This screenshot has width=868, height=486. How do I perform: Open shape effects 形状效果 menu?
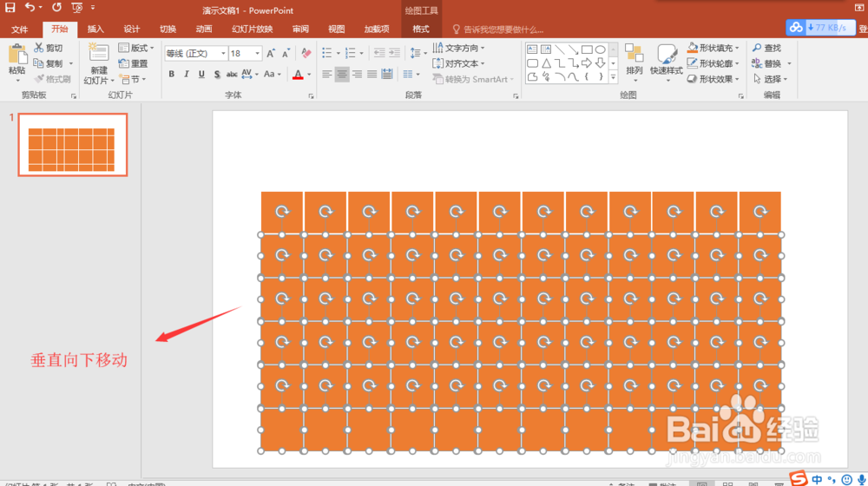coord(713,79)
